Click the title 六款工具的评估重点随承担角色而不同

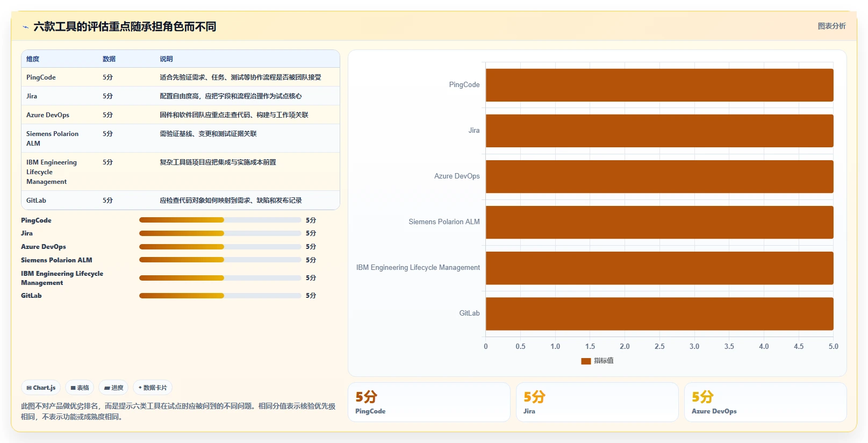(125, 27)
